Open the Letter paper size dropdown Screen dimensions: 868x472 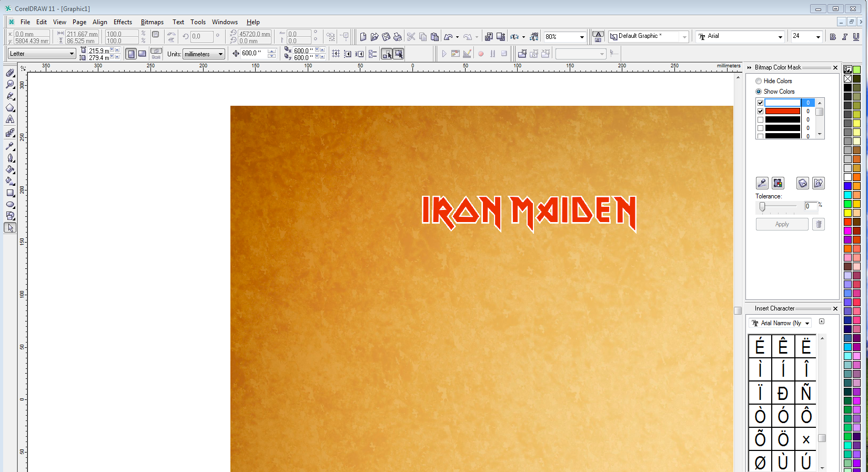coord(72,54)
